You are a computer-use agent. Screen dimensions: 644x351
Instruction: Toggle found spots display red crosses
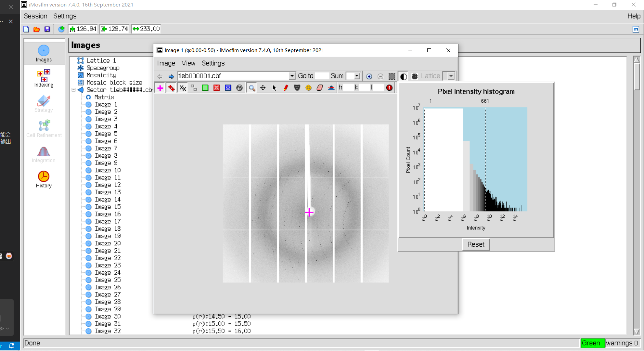[x=172, y=88]
